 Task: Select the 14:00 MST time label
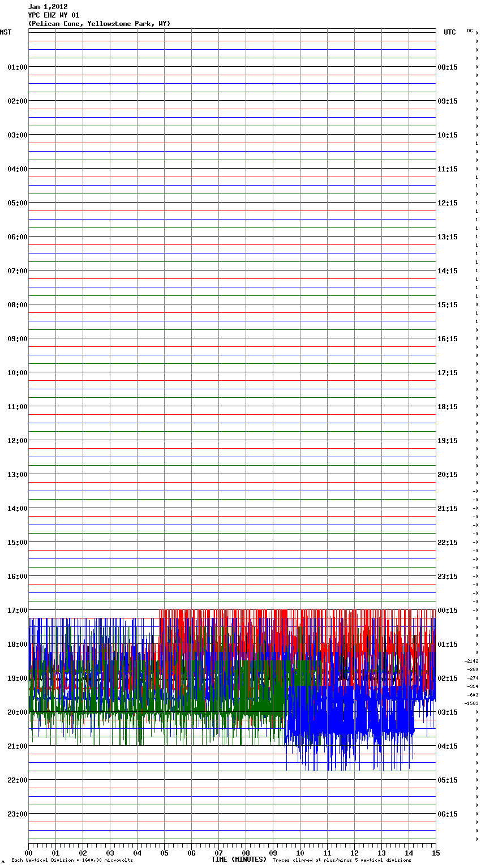18,509
